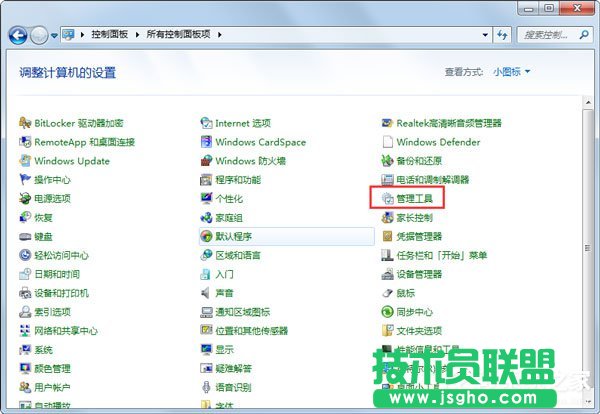Open the 电话和调制解调器 link
Screen dimensions: 600x414
tap(433, 179)
